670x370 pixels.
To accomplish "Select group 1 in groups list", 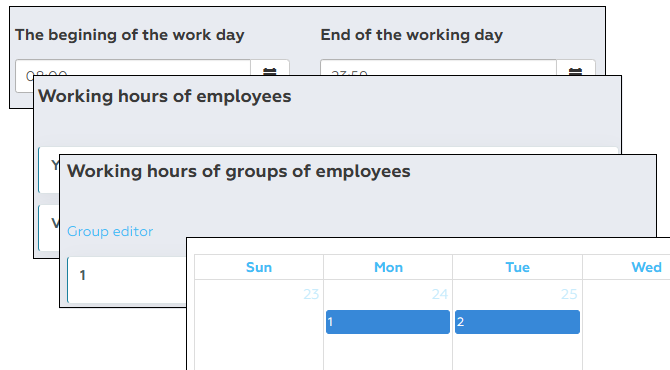I will (x=127, y=280).
